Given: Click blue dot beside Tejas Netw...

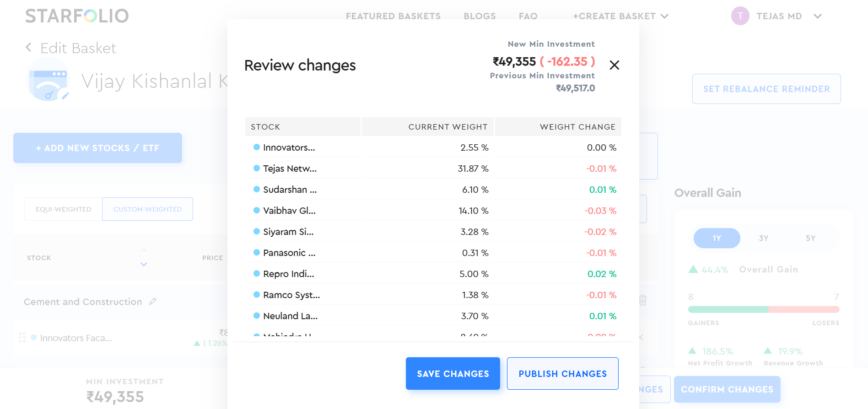Looking at the screenshot, I should (x=257, y=168).
